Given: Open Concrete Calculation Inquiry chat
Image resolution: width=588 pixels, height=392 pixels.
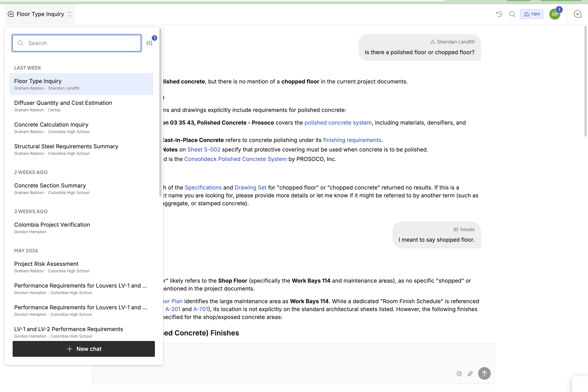Looking at the screenshot, I should [81, 128].
